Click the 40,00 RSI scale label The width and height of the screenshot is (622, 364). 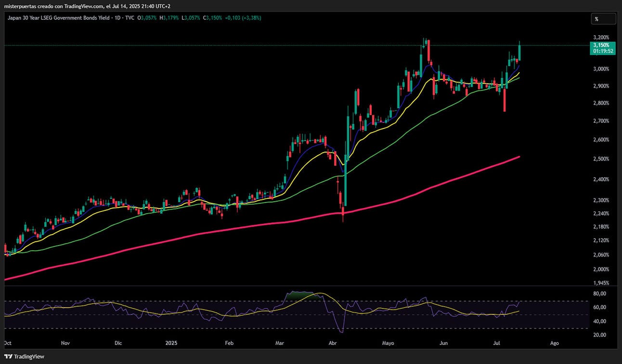pyautogui.click(x=600, y=321)
